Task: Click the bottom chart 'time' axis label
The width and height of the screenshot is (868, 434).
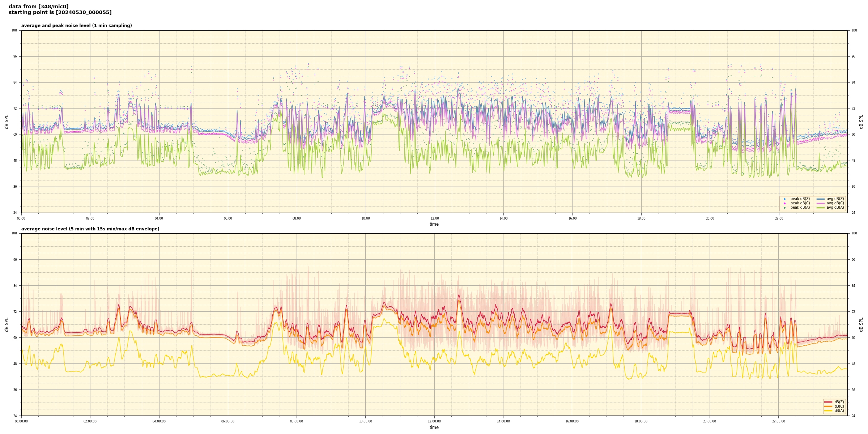Action: 434,427
